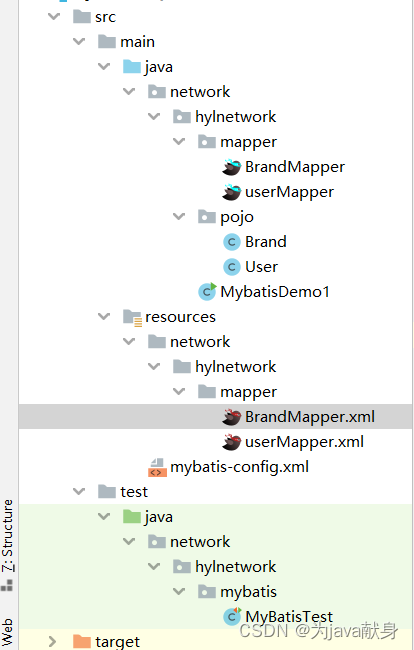Collapse the pojo package chevron

tap(179, 216)
